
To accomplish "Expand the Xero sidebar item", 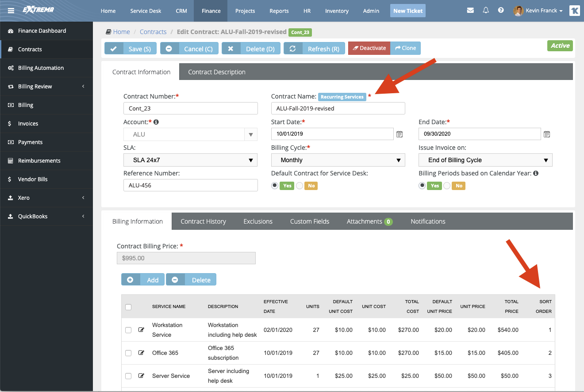I will (x=46, y=198).
